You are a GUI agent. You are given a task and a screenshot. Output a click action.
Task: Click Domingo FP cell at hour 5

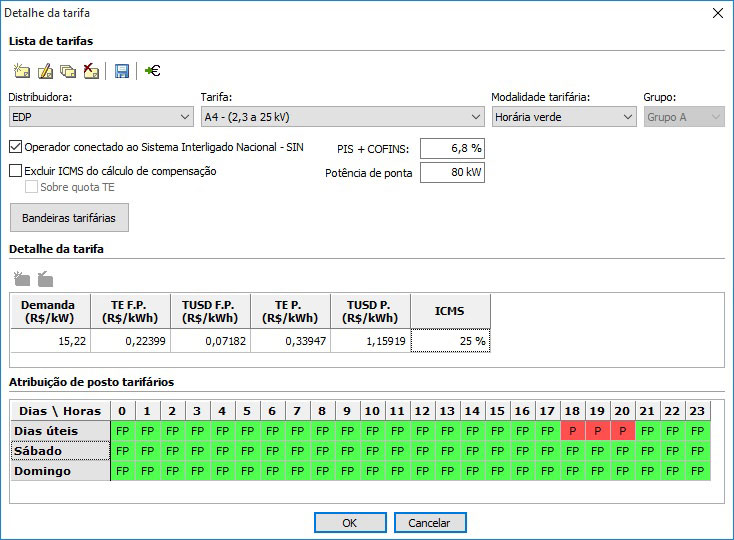(x=248, y=471)
